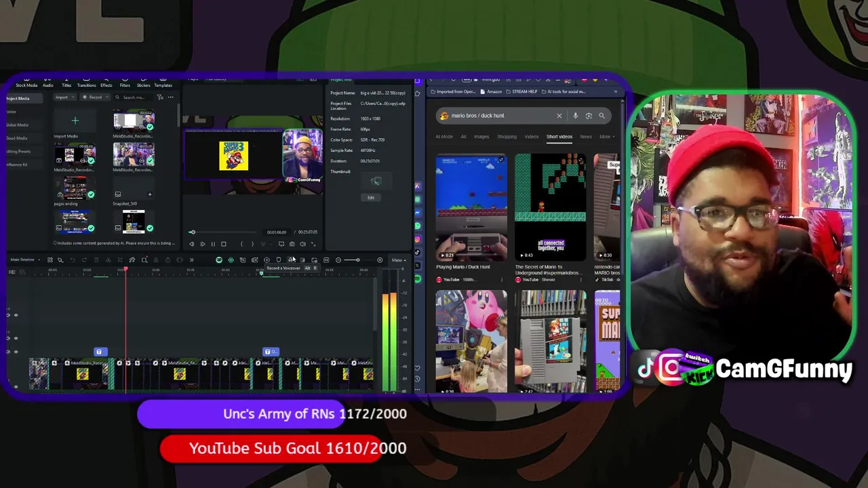Set the mark-out bracket in preview
The height and width of the screenshot is (488, 868).
(252, 244)
